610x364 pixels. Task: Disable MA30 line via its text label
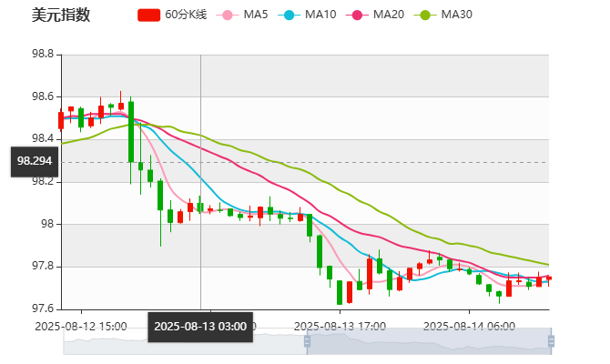tap(456, 15)
